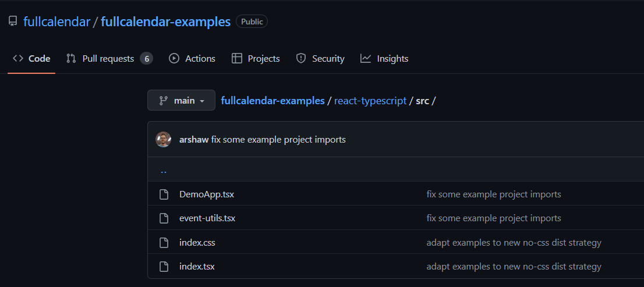Open the Actions tab
Screen dimensions: 644x287
(x=192, y=59)
